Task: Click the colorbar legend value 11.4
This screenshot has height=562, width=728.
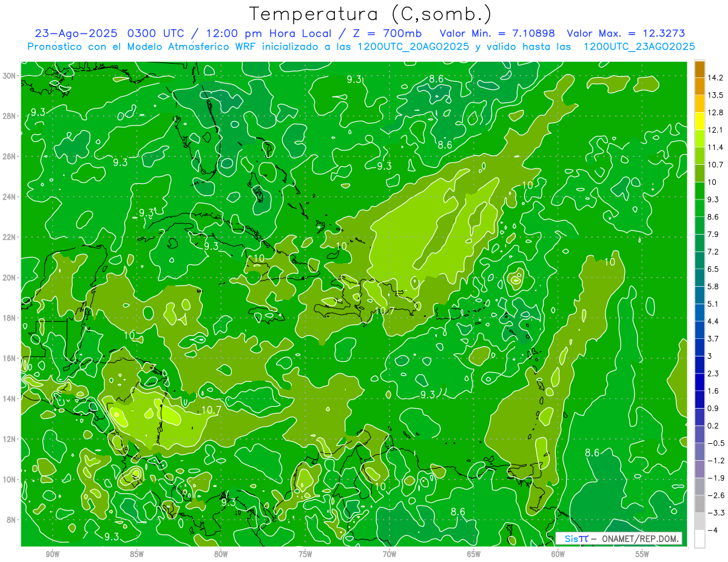Action: tap(715, 147)
